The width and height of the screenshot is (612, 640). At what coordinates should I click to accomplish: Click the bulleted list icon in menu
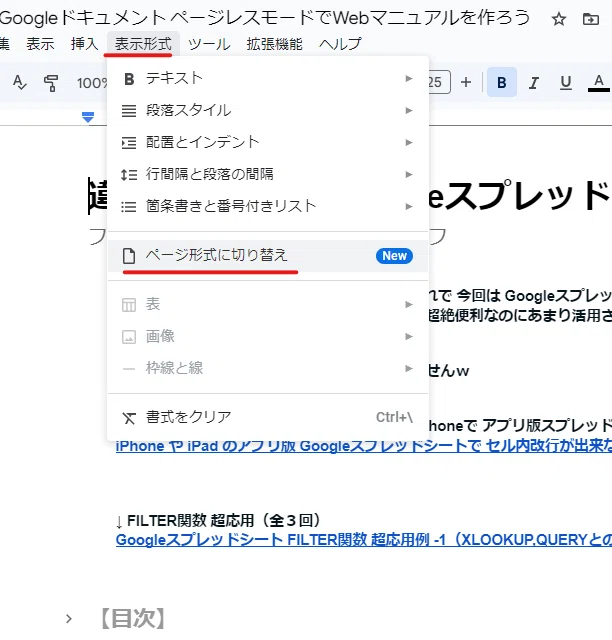coord(129,207)
